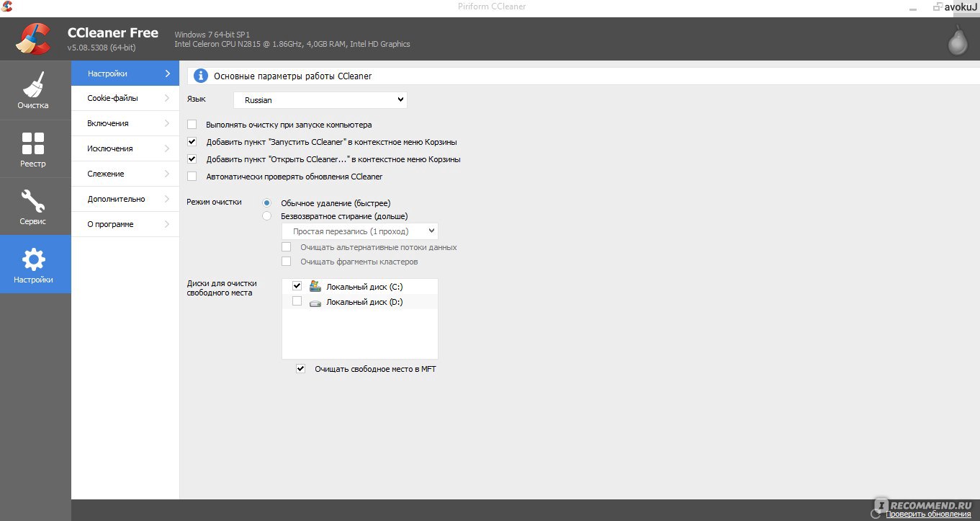Open the 'Простая перезапись (1 проход)' dropdown
This screenshot has height=521, width=980.
[x=360, y=231]
